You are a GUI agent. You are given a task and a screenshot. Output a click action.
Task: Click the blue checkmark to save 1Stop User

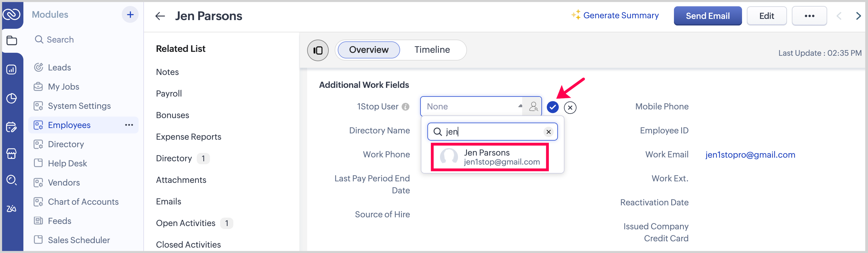(x=552, y=107)
